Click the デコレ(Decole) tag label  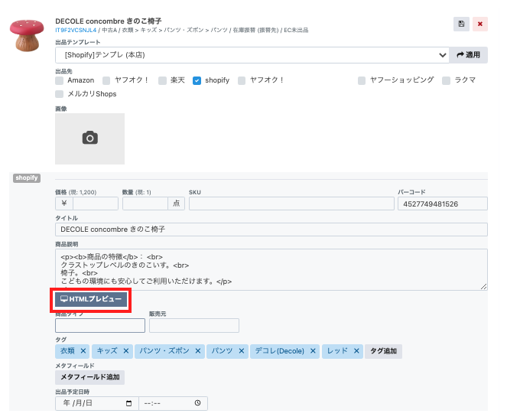coord(280,351)
